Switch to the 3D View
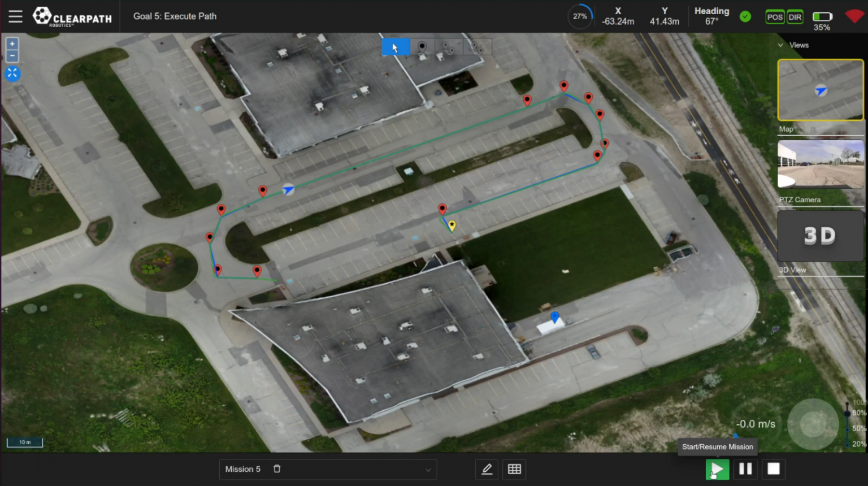 (x=820, y=236)
